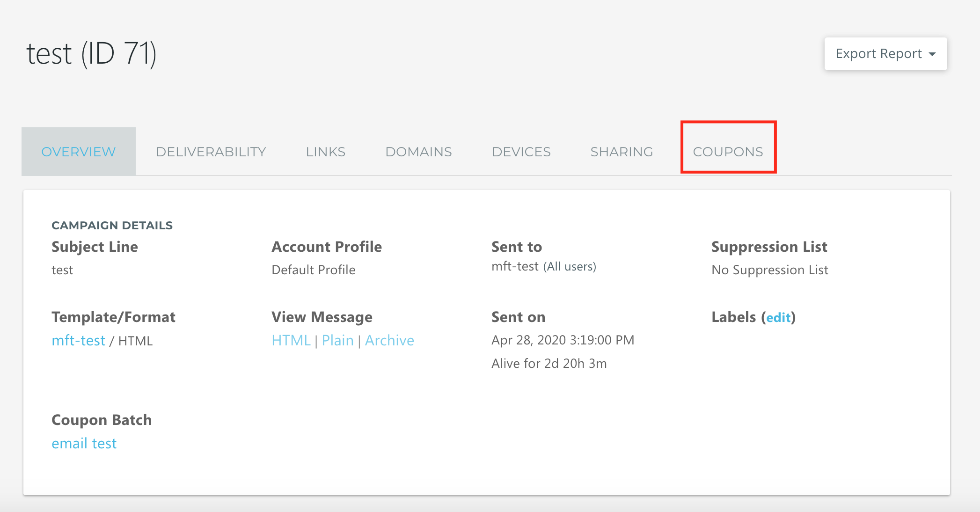
Task: Open the Archive message link
Action: (x=389, y=340)
